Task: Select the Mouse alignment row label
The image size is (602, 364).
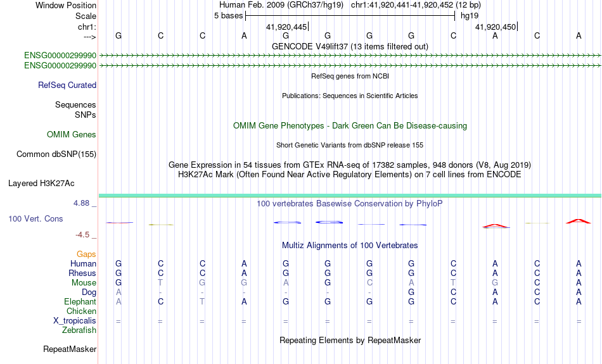Action: (84, 283)
